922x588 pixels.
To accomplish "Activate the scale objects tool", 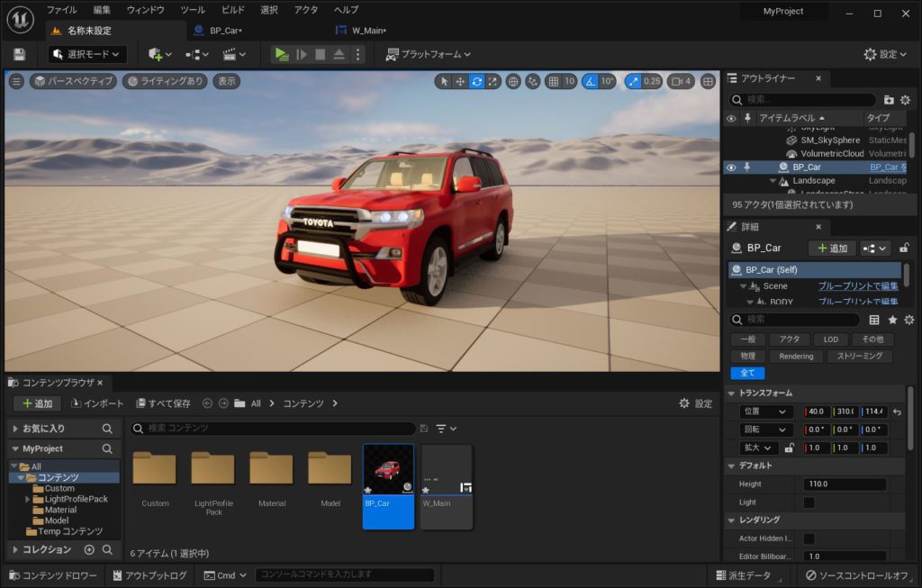I will [x=493, y=82].
